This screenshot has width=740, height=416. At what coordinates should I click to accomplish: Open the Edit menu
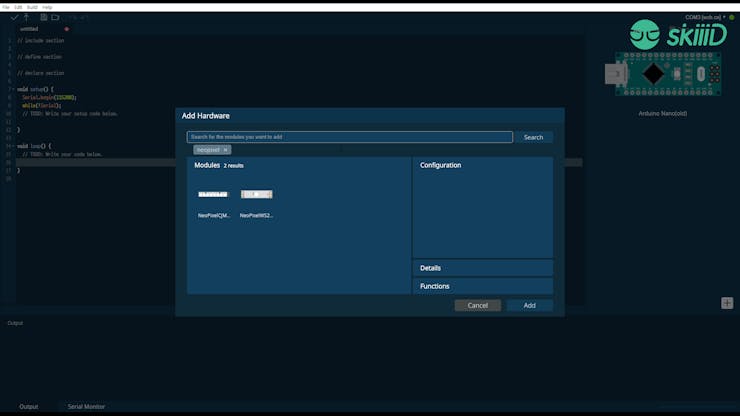pos(18,8)
